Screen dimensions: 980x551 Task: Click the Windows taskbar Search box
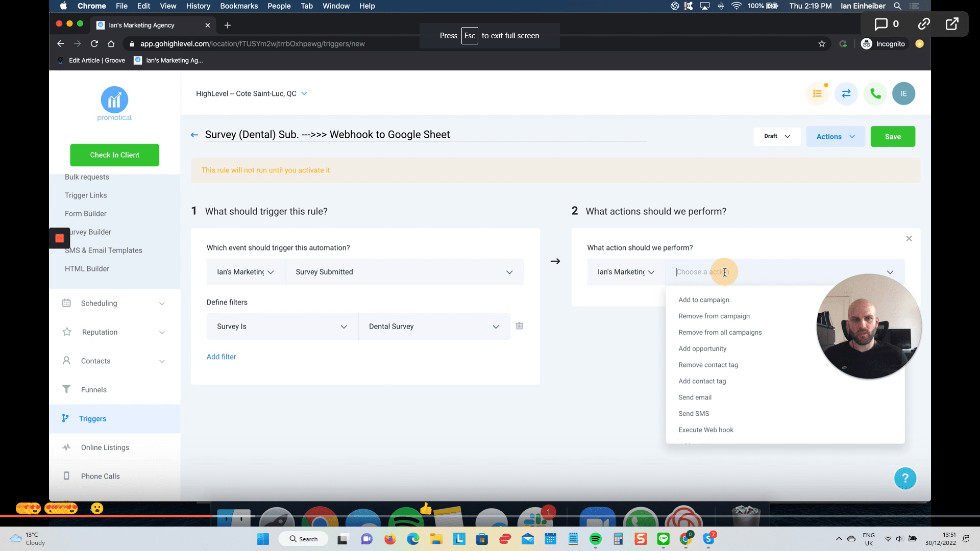pyautogui.click(x=303, y=539)
